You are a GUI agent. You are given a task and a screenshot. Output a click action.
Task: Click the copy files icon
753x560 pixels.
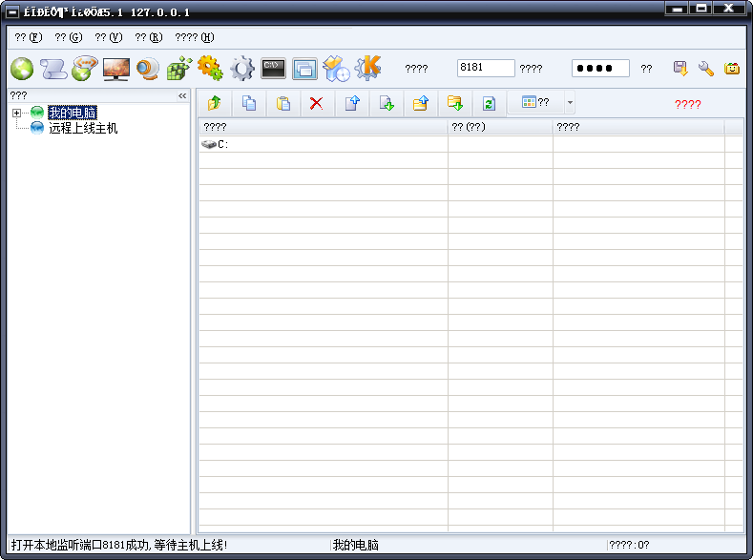pos(248,103)
